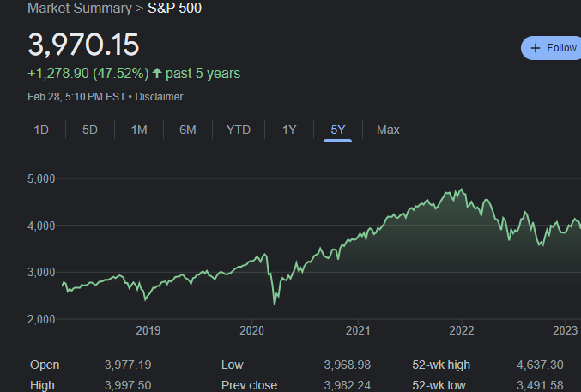Click the early 2022 peak on chart line

coord(462,190)
